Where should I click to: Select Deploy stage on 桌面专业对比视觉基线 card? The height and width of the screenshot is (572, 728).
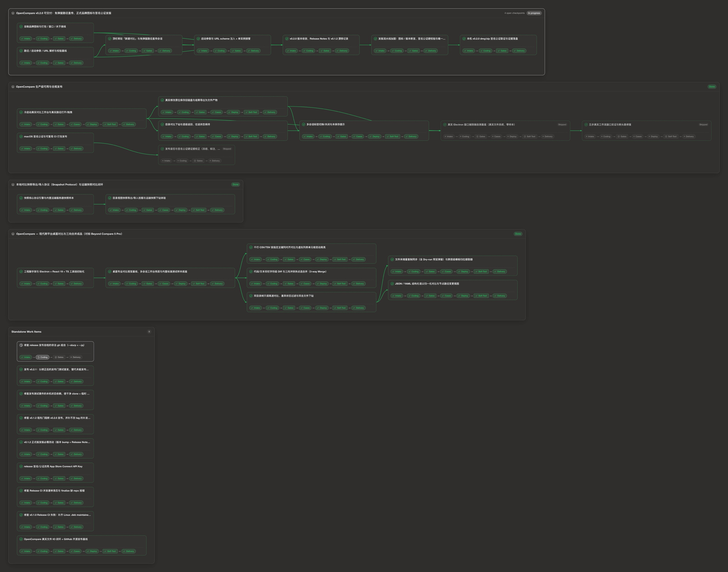(x=181, y=284)
